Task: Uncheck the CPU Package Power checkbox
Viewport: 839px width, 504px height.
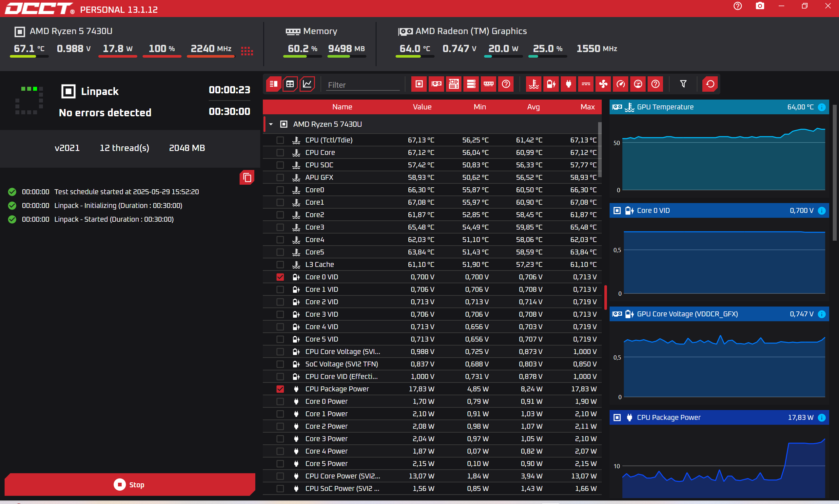Action: point(280,389)
